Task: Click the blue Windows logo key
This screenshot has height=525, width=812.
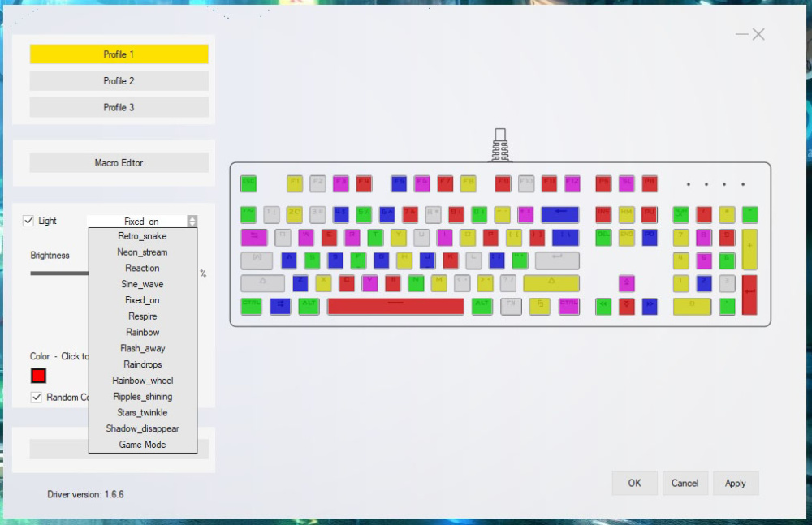Action: [x=280, y=307]
